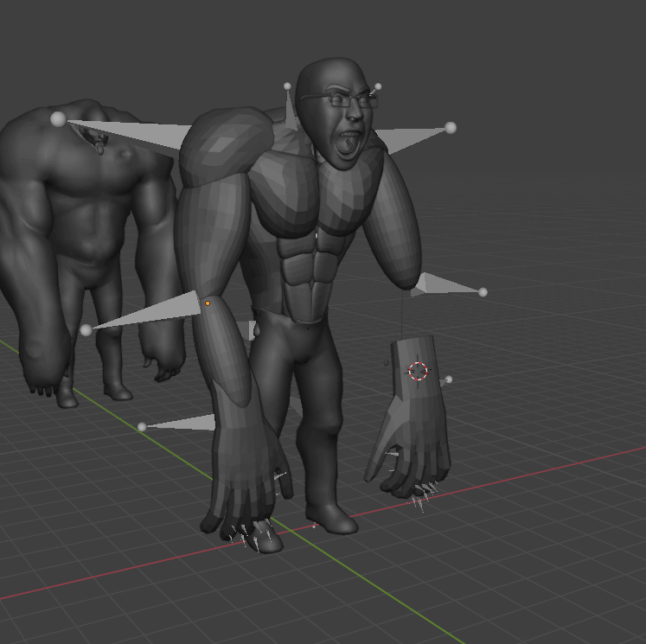Select the small bone sphere above the head's left side

coord(287,86)
